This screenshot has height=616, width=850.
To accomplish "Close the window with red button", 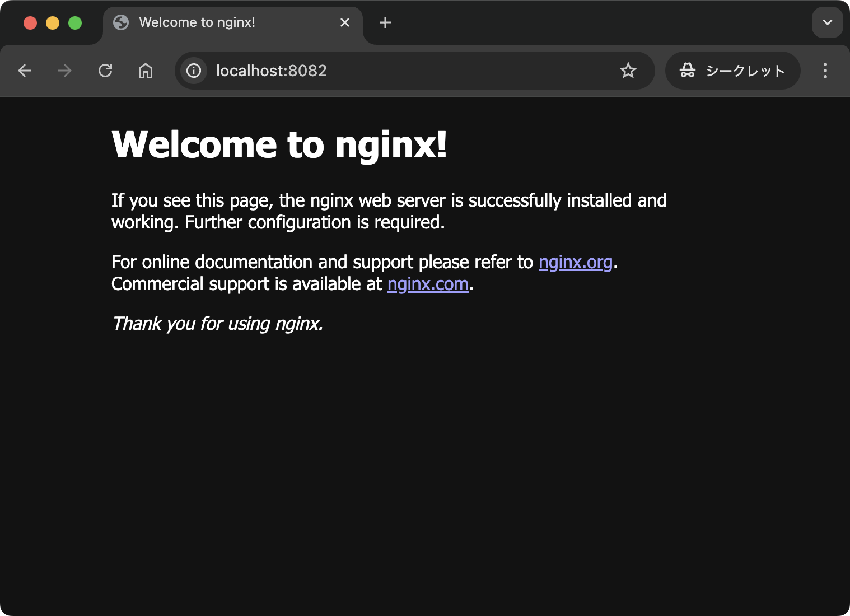I will pyautogui.click(x=30, y=23).
